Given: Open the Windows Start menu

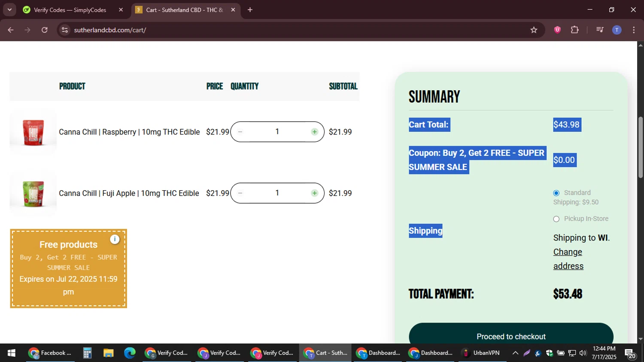Looking at the screenshot, I should [12, 353].
